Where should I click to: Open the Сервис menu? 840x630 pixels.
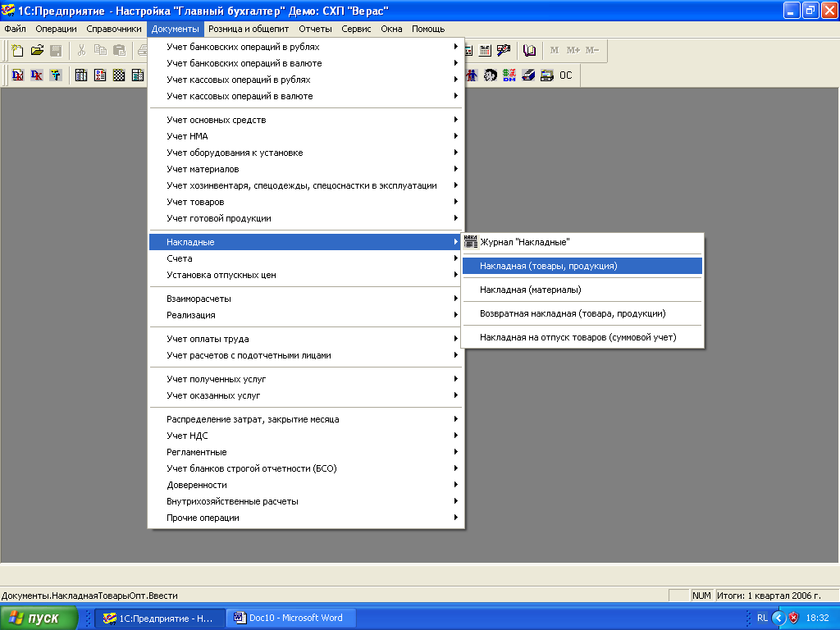click(x=356, y=29)
